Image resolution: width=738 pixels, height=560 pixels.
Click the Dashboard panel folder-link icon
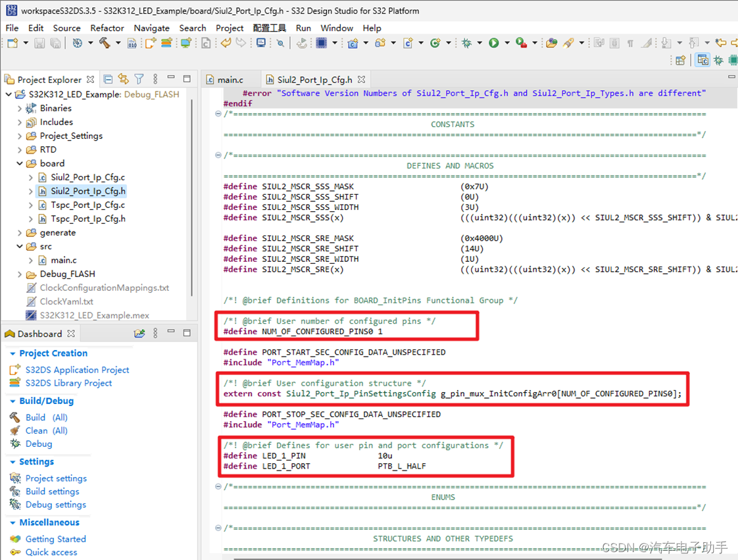[139, 334]
